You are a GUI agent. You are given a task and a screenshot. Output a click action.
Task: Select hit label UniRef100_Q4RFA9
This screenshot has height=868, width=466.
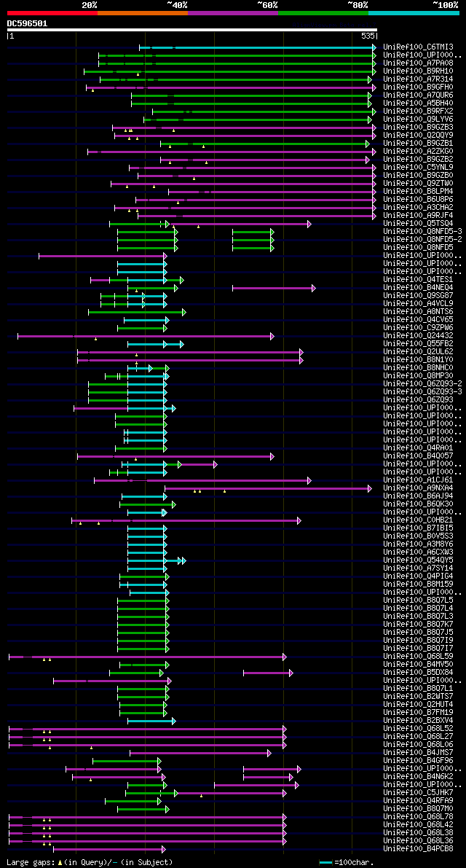[x=418, y=800]
